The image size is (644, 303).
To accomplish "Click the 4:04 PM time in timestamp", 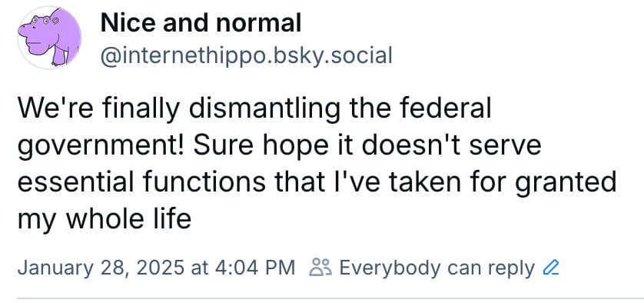I will pos(252,268).
